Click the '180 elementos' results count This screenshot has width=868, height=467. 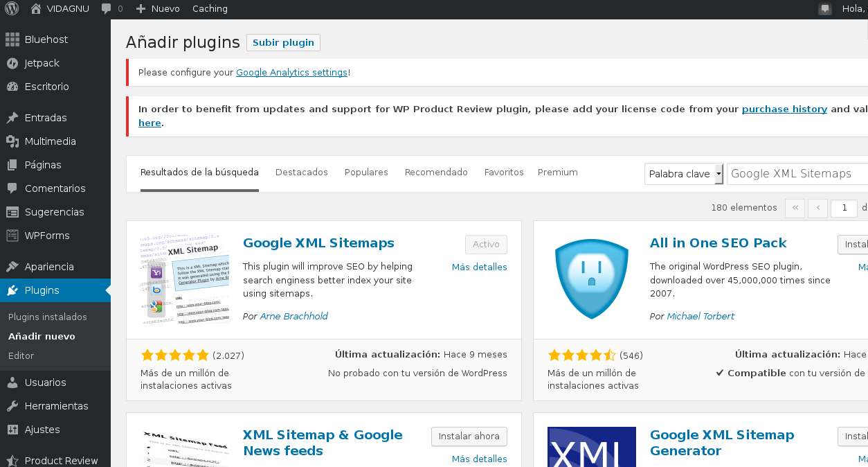coord(744,208)
